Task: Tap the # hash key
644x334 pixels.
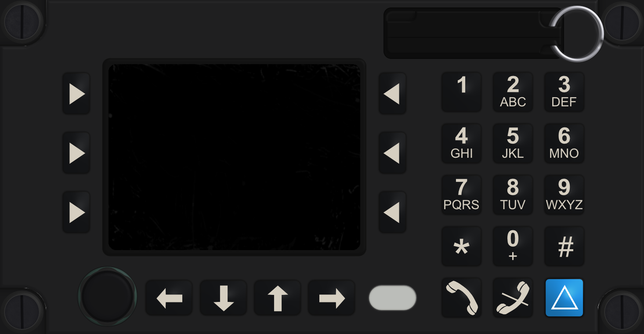Action: click(564, 246)
